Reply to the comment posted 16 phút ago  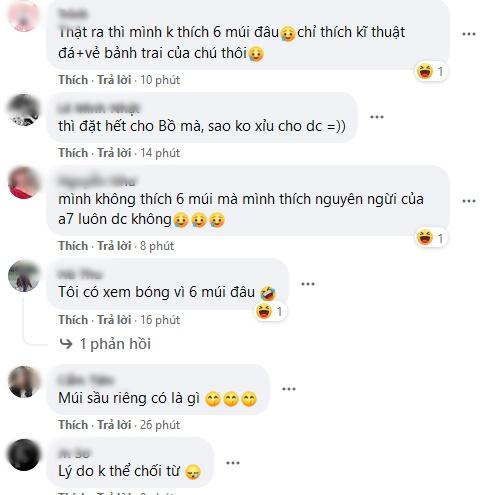pyautogui.click(x=114, y=320)
